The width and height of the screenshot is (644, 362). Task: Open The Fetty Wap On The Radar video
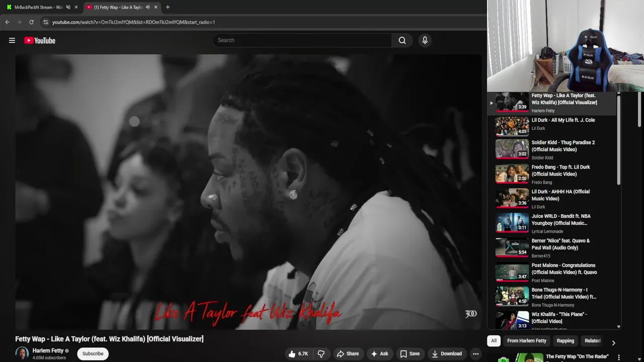point(577,356)
